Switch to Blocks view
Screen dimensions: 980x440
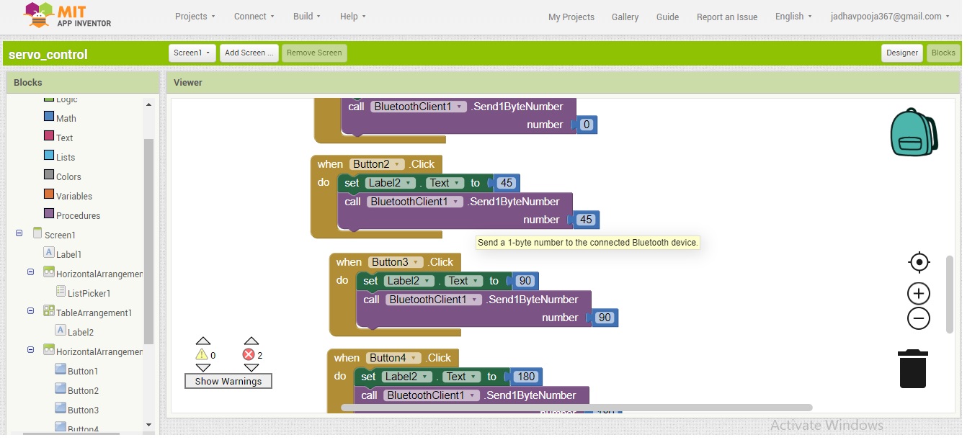tap(943, 53)
